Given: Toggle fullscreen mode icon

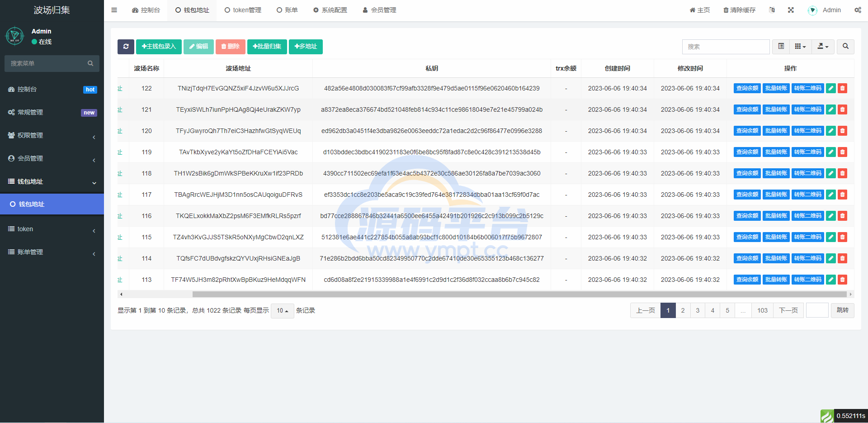Looking at the screenshot, I should click(791, 10).
